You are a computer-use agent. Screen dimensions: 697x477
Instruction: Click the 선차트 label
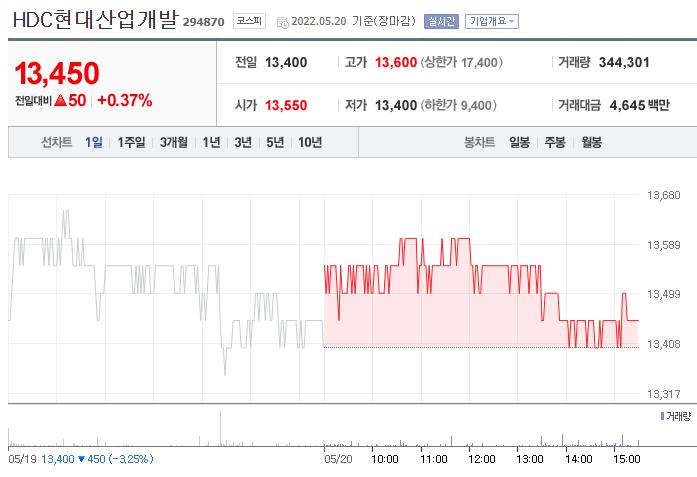56,142
